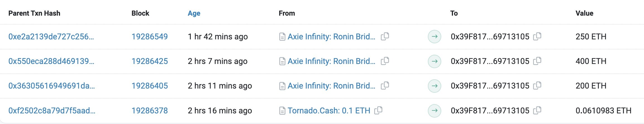Open Axie Infinity: Ronin Bridge in first row
Image resolution: width=644 pixels, height=124 pixels.
pyautogui.click(x=331, y=37)
